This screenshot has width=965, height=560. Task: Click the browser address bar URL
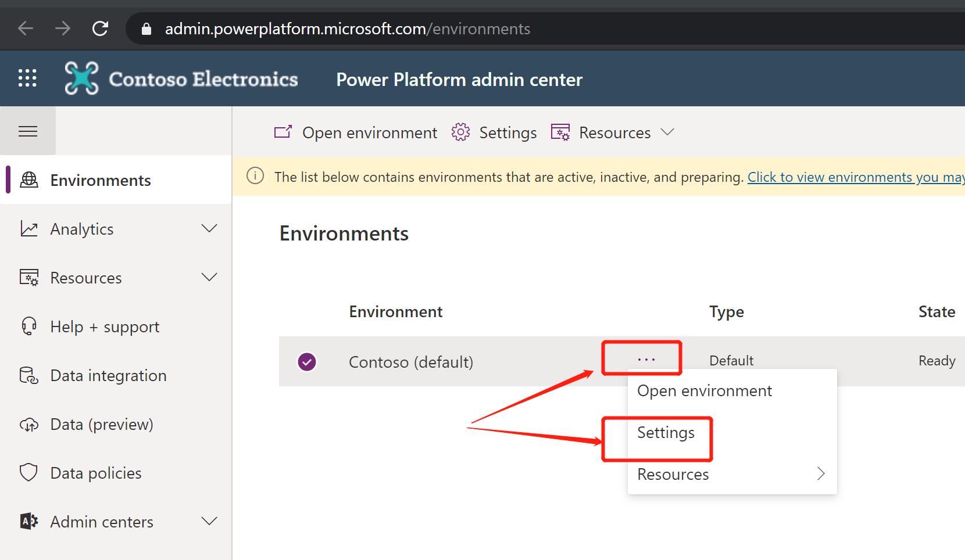click(x=348, y=29)
